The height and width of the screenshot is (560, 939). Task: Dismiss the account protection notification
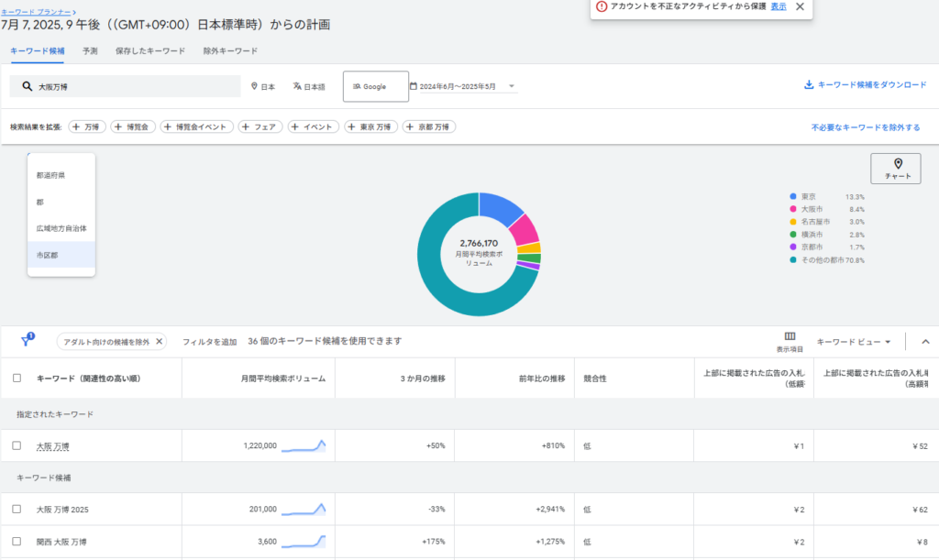click(800, 6)
